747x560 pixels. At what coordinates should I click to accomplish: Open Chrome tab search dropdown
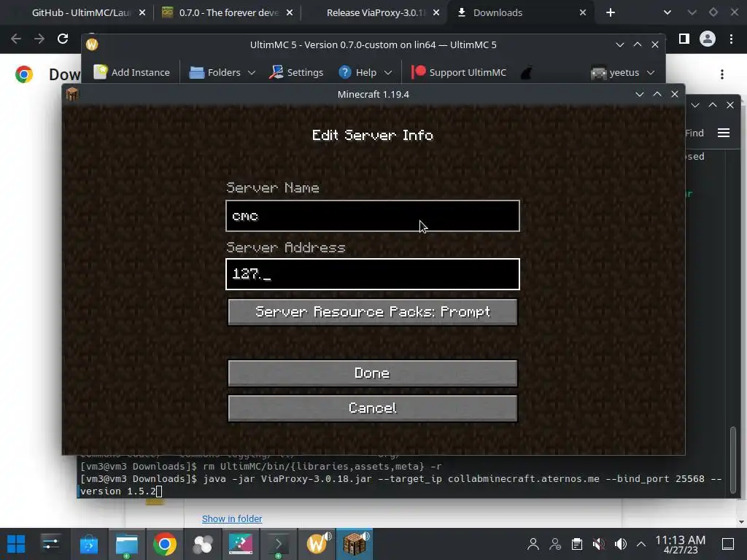(667, 13)
